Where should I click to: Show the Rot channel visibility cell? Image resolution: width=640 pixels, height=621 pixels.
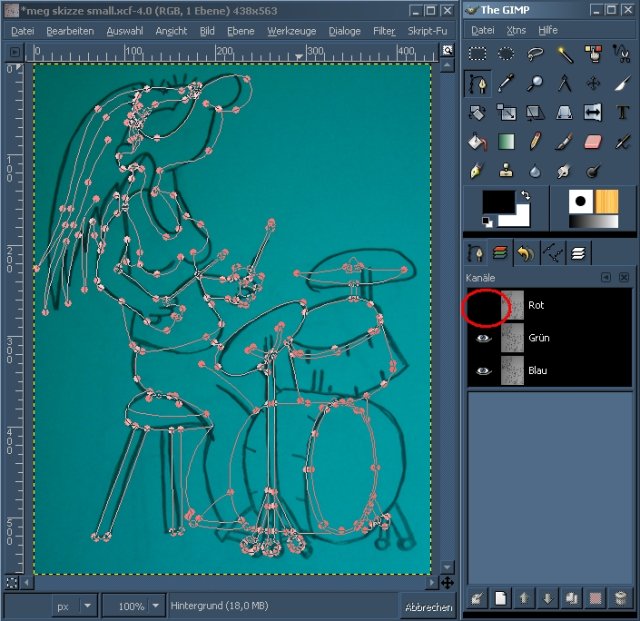[484, 306]
